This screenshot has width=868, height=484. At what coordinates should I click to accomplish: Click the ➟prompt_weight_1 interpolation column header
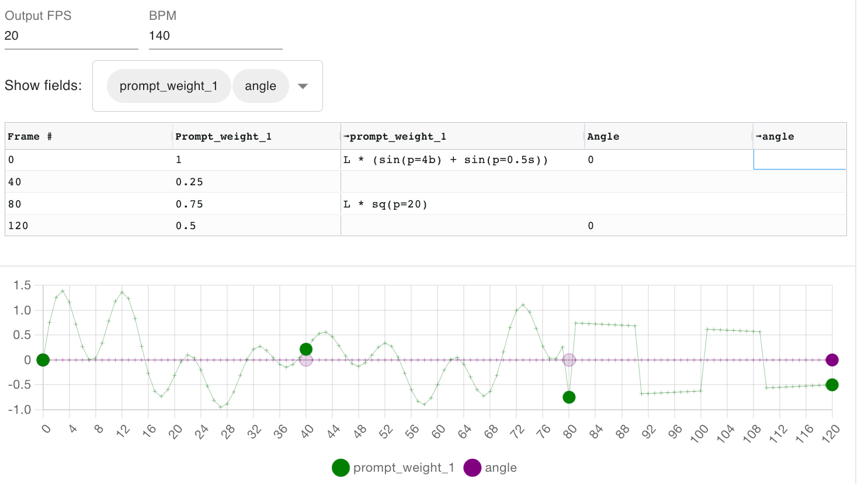tap(463, 136)
